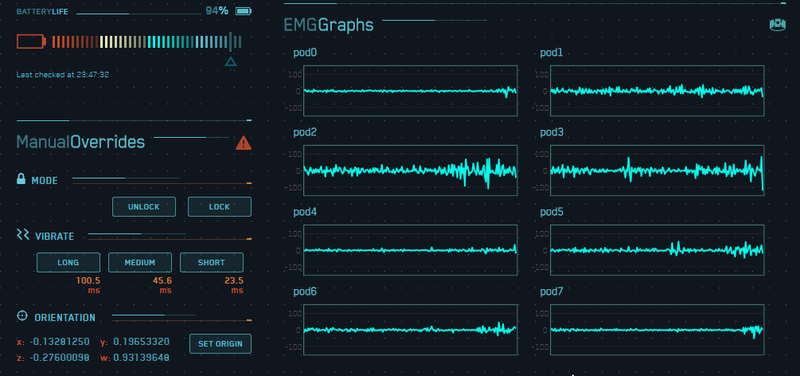Select the pod3 EMG graph
The width and height of the screenshot is (800, 376).
657,170
